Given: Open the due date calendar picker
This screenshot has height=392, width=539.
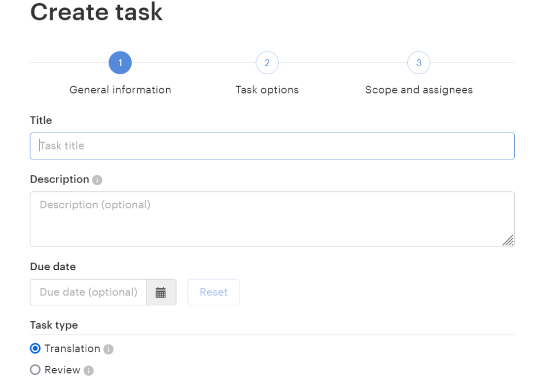Looking at the screenshot, I should [x=161, y=292].
